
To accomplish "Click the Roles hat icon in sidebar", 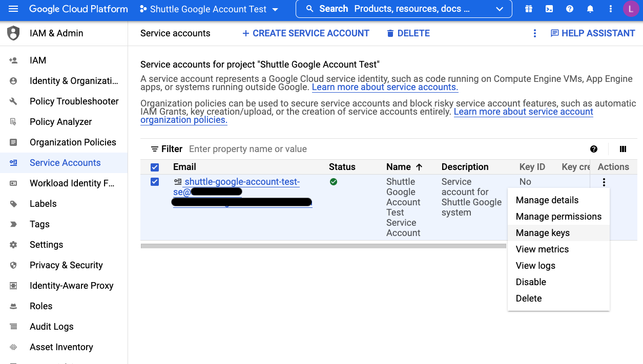I will click(x=13, y=306).
